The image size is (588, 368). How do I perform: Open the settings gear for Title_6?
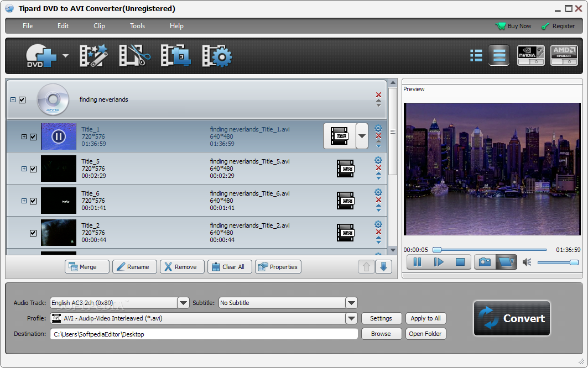click(x=378, y=192)
